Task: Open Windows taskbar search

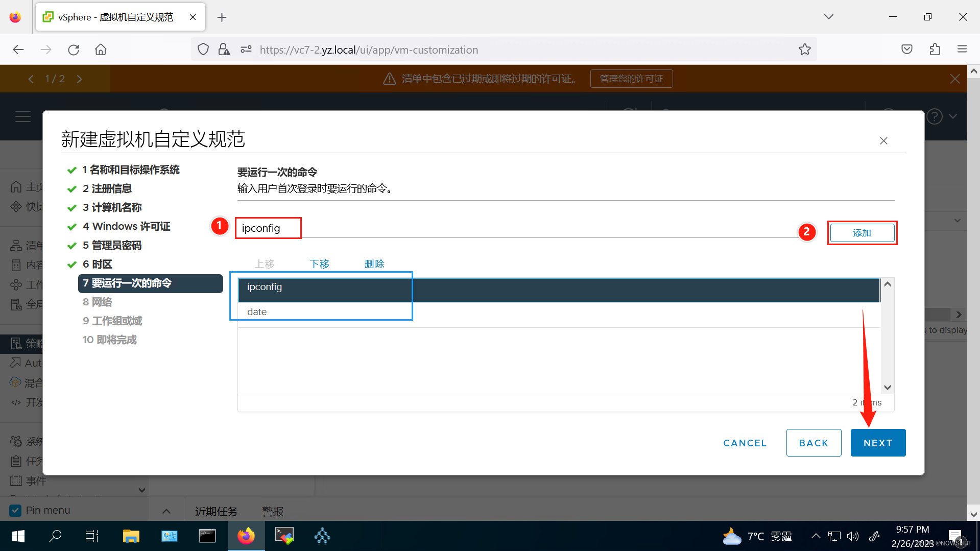Action: tap(55, 536)
